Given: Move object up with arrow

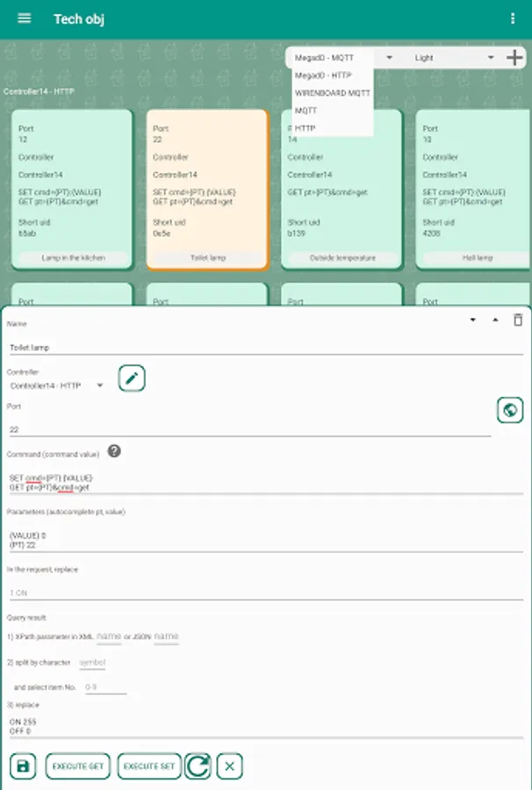Looking at the screenshot, I should [x=495, y=320].
